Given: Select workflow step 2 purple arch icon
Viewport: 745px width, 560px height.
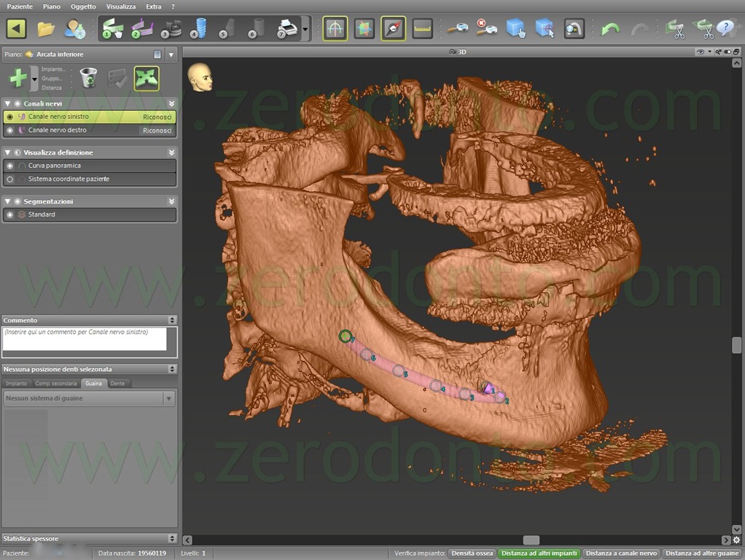Looking at the screenshot, I should (x=142, y=28).
